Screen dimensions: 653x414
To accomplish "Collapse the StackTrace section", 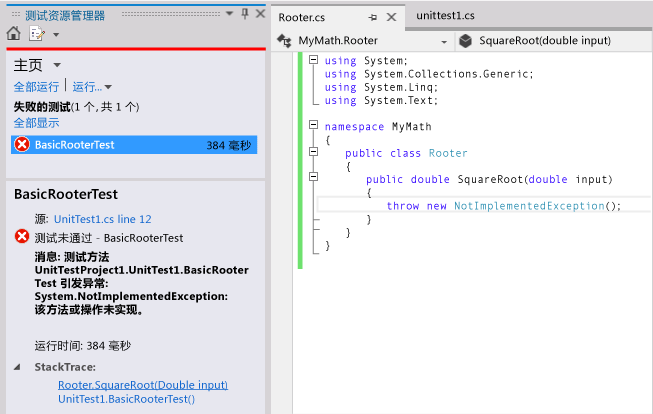I will click(x=17, y=367).
